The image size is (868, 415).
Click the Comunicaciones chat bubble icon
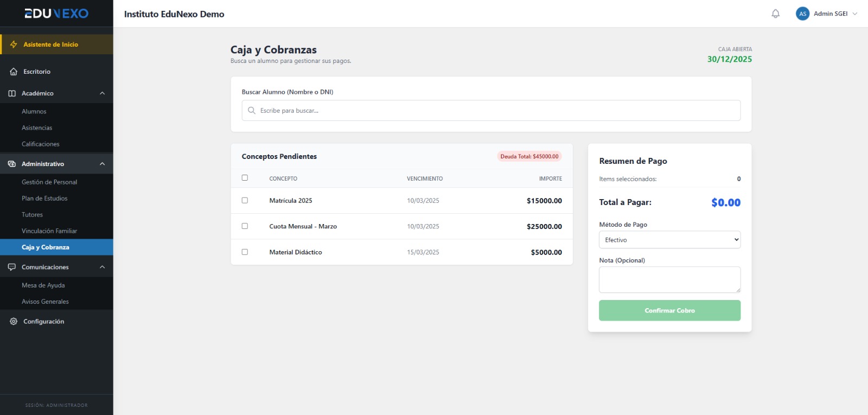pos(12,267)
